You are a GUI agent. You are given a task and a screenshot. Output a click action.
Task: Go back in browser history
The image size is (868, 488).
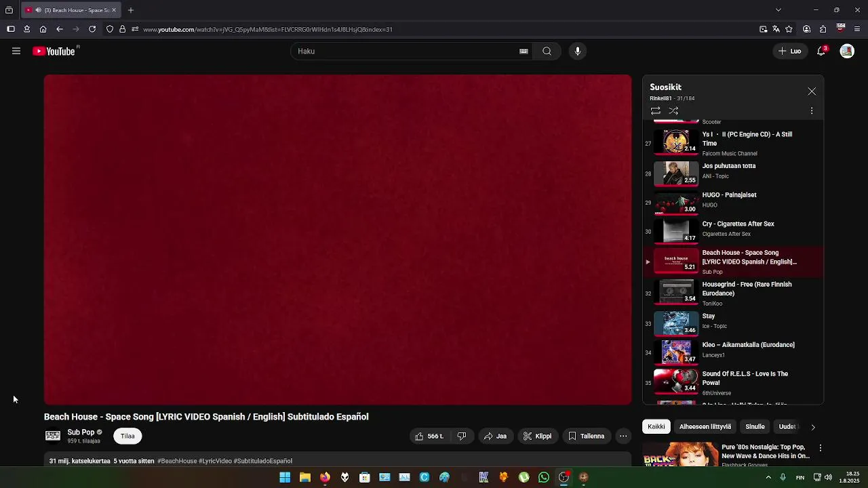[x=60, y=29]
